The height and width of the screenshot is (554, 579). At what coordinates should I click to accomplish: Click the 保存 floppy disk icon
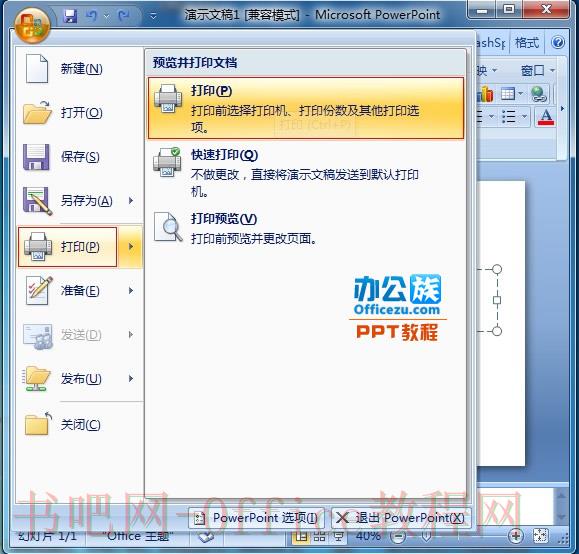coord(36,157)
